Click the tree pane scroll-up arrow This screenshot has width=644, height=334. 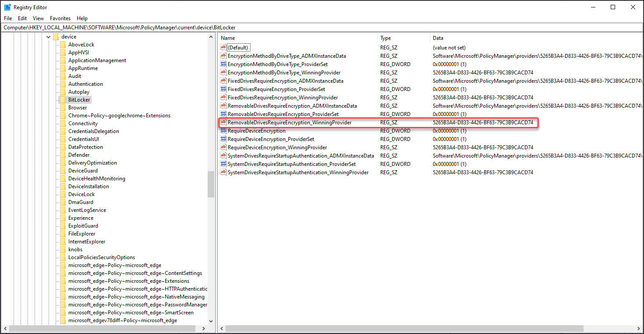(211, 37)
